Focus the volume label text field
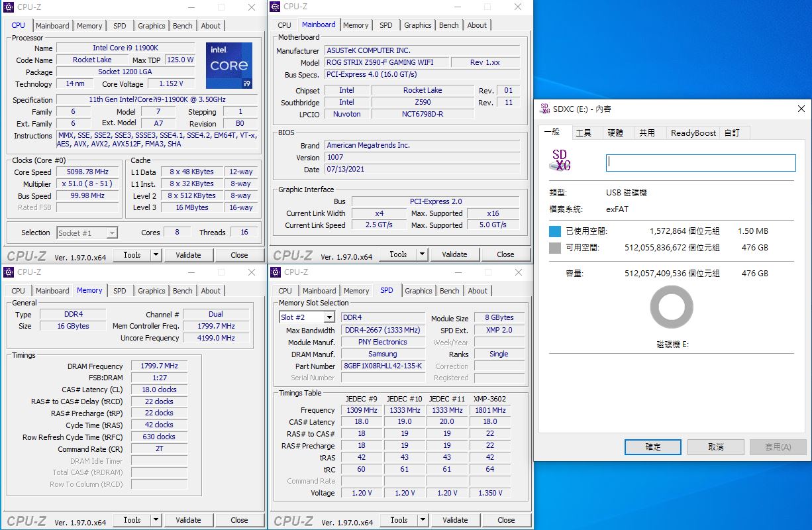 coord(701,163)
